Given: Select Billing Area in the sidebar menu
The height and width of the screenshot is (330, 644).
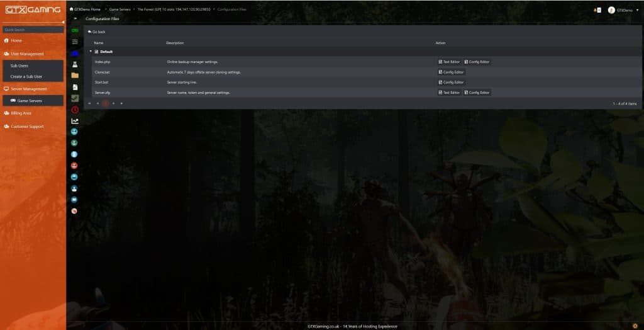Looking at the screenshot, I should point(21,113).
